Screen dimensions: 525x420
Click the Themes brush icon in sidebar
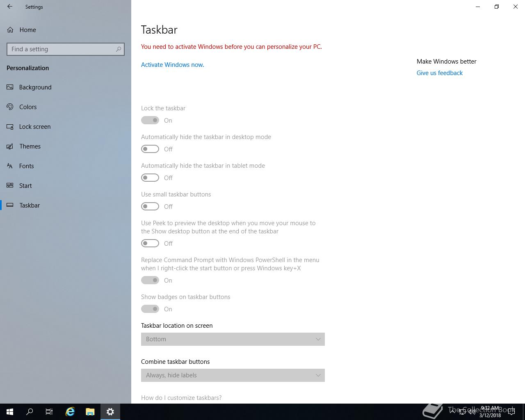coord(10,146)
